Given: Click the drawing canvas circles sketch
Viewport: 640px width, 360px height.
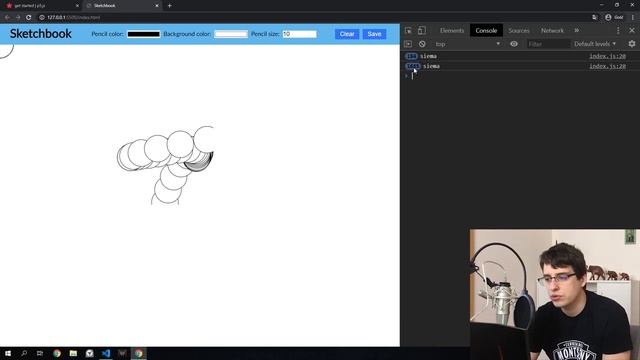Looking at the screenshot, I should tap(165, 165).
